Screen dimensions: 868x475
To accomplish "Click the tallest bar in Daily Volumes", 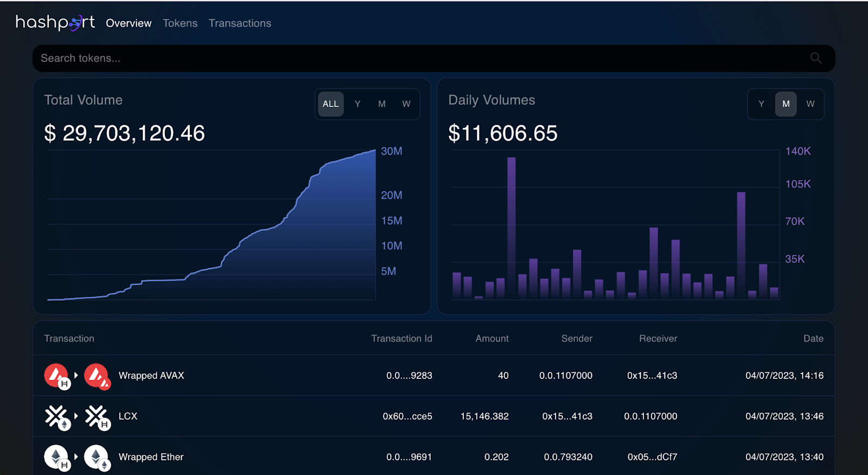I will [x=511, y=228].
